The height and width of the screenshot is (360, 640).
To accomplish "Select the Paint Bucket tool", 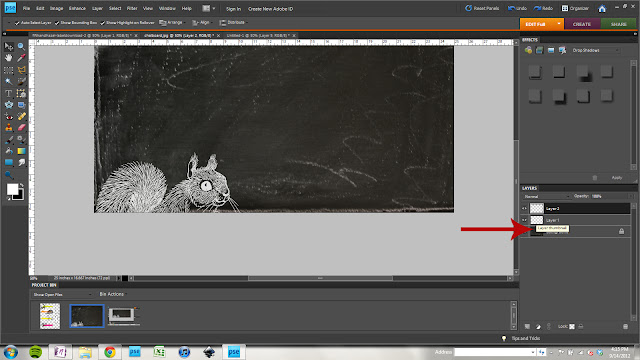I will click(9, 151).
